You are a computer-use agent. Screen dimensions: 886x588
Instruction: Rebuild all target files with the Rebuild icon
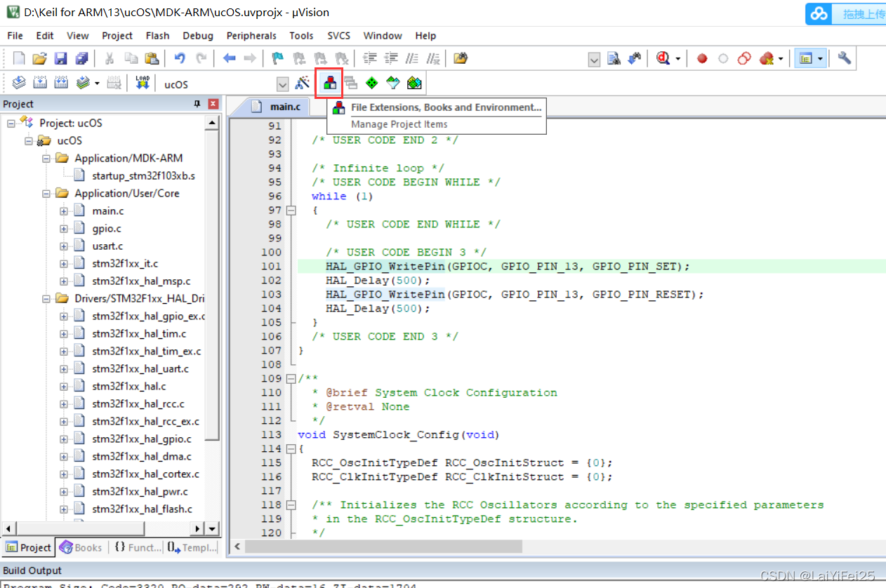point(61,83)
